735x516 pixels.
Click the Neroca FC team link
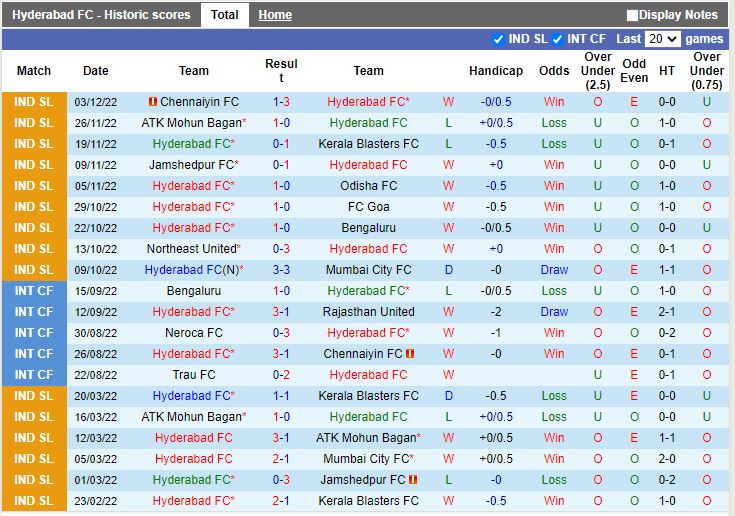pos(194,333)
